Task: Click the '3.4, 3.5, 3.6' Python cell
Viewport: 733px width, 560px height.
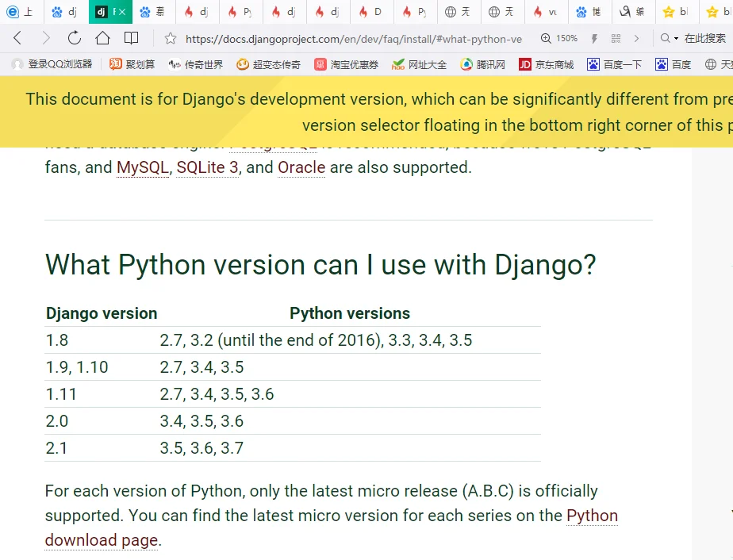Action: pos(201,421)
